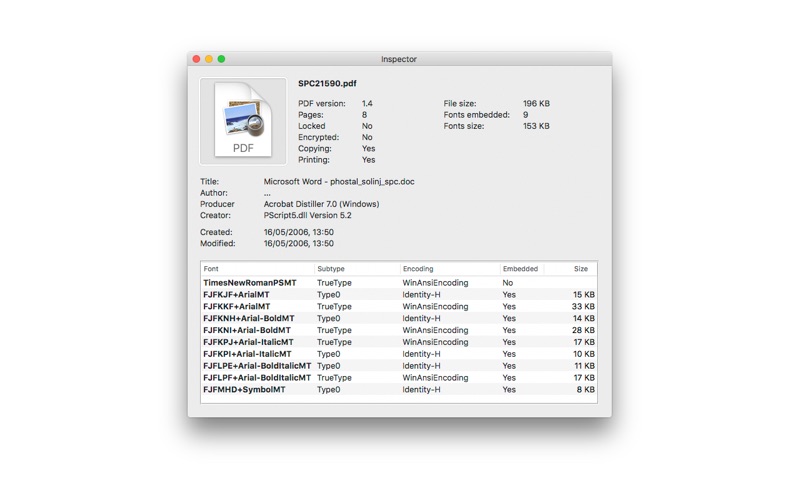Screen dimensions: 800x500
Task: Click the 'Encrypted:' label
Action: point(318,137)
